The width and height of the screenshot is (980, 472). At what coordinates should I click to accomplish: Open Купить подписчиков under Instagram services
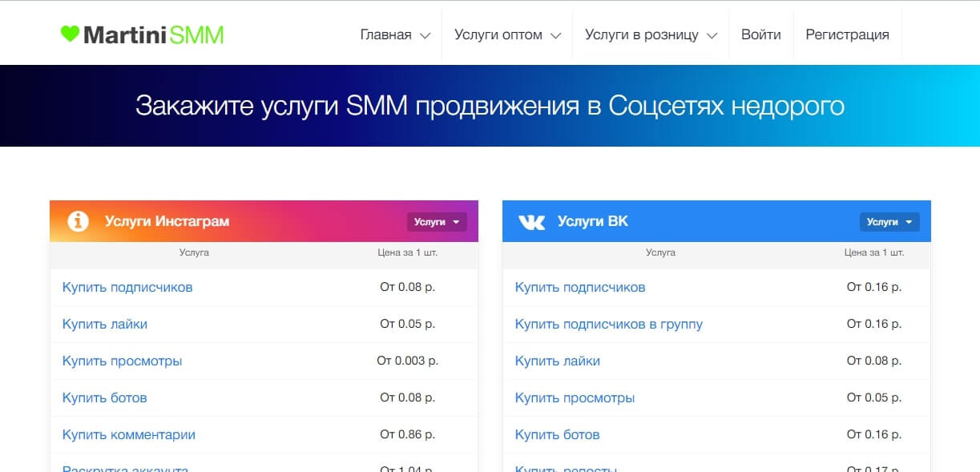127,287
